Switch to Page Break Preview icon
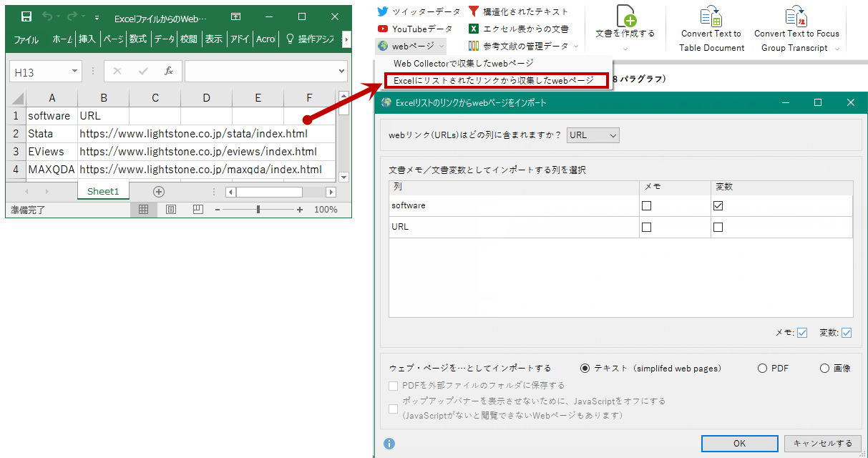This screenshot has width=868, height=458. click(198, 210)
